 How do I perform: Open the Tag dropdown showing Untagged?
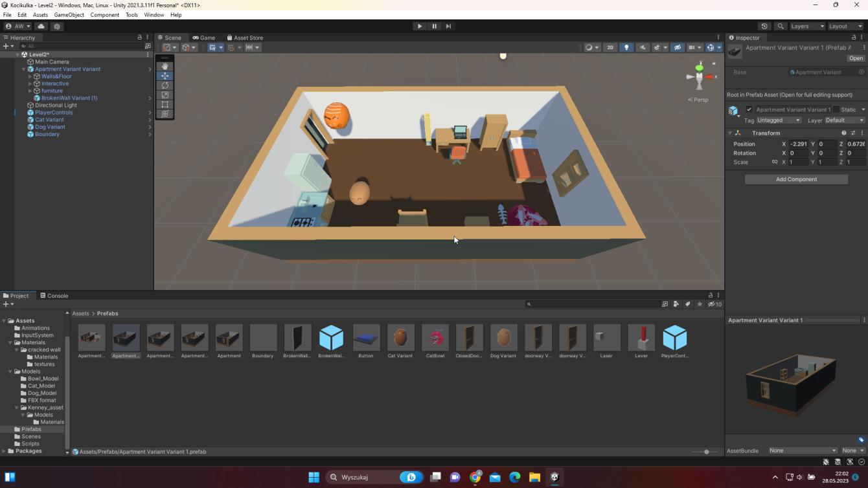[779, 120]
